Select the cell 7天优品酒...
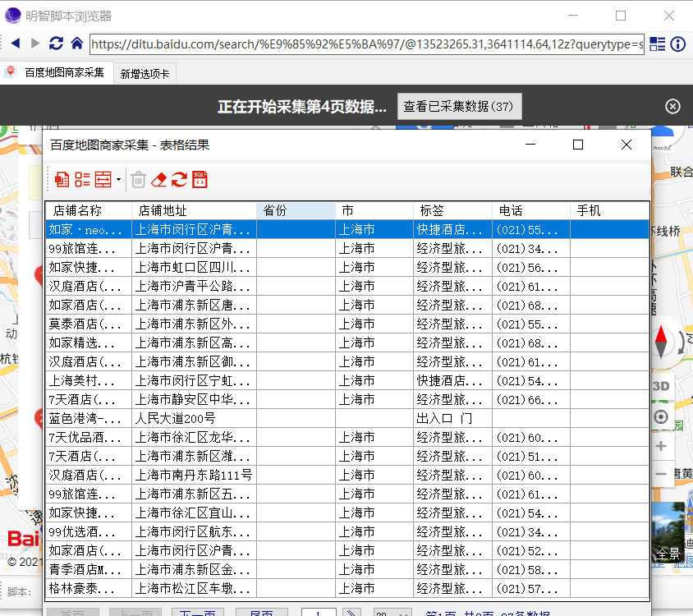Image resolution: width=693 pixels, height=616 pixels. pos(89,437)
